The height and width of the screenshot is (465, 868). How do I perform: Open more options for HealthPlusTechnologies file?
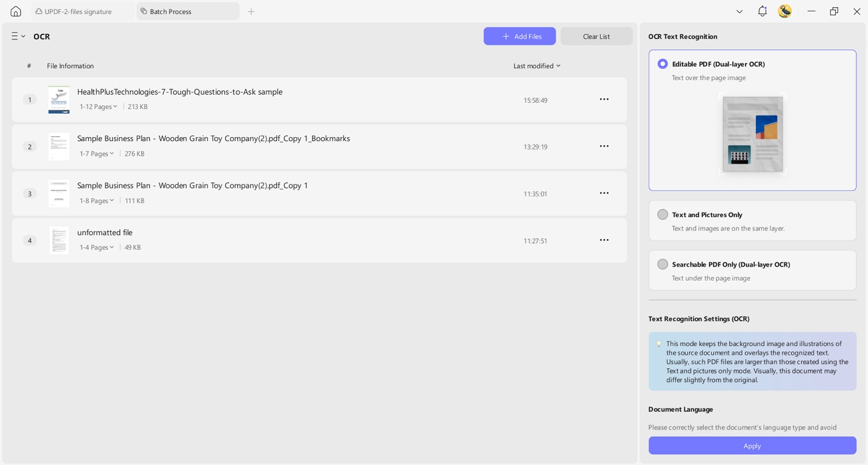point(604,100)
